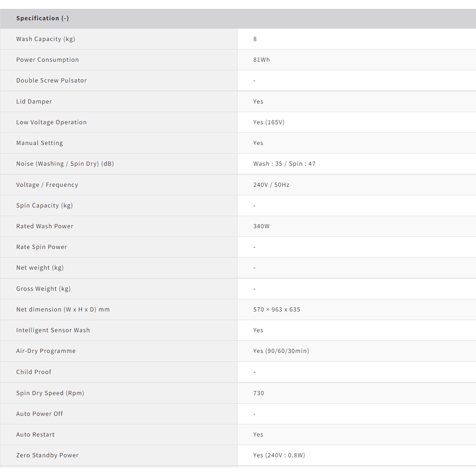Select the Wash : 35 / Spin : 47 value

284,164
